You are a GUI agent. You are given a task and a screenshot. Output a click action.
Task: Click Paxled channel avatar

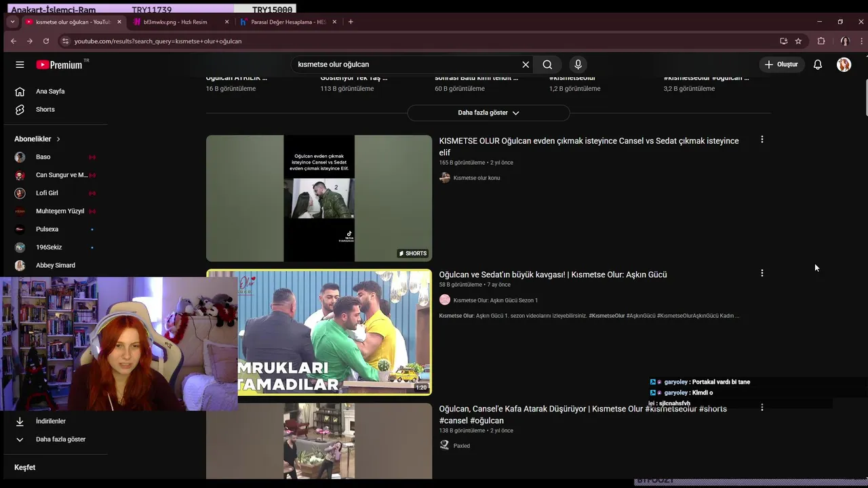(x=445, y=445)
